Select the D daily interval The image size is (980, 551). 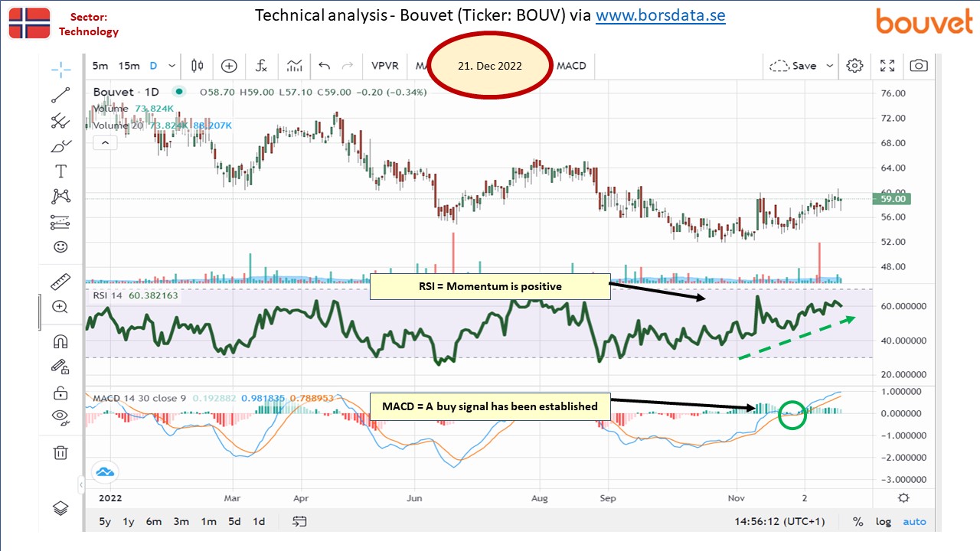153,66
